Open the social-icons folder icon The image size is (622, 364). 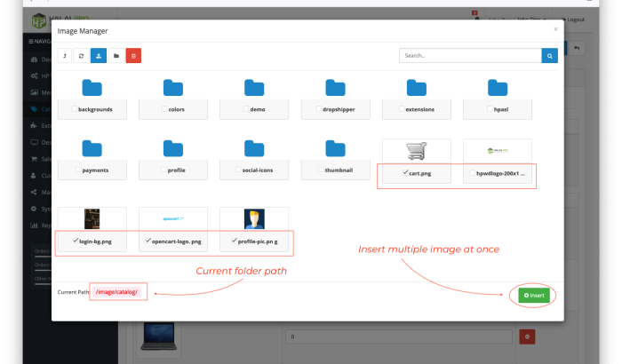(254, 148)
